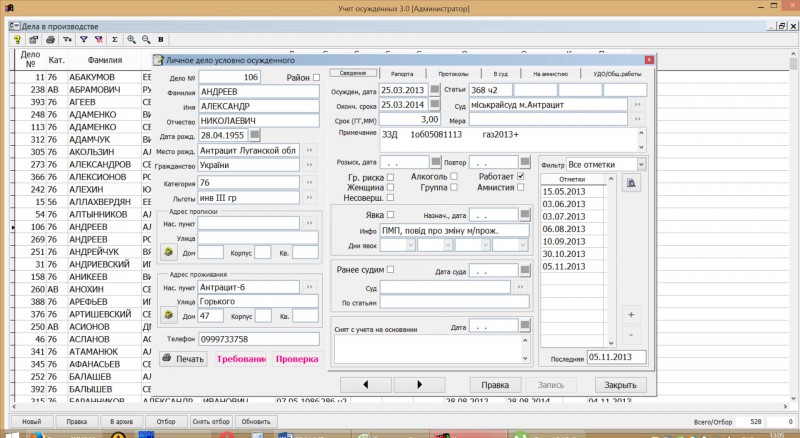Image resolution: width=800 pixels, height=438 pixels.
Task: Click the printer icon in main toolbar
Action: (50, 39)
